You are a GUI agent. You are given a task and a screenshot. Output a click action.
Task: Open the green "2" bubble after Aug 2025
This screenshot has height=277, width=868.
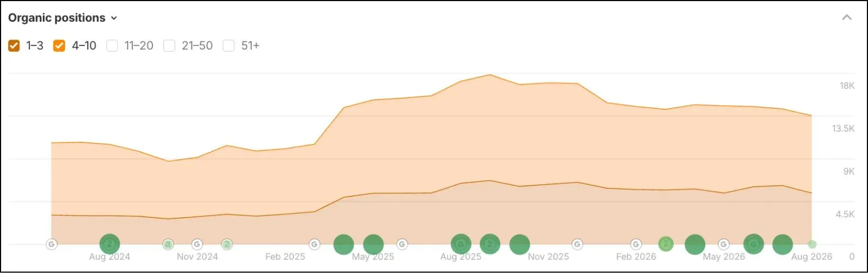coord(490,244)
